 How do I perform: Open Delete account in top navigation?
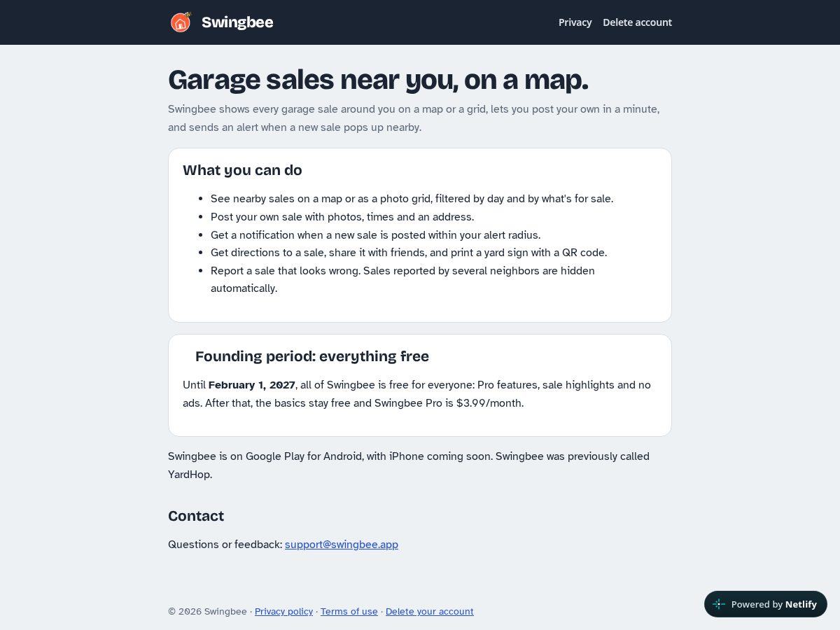[x=637, y=22]
